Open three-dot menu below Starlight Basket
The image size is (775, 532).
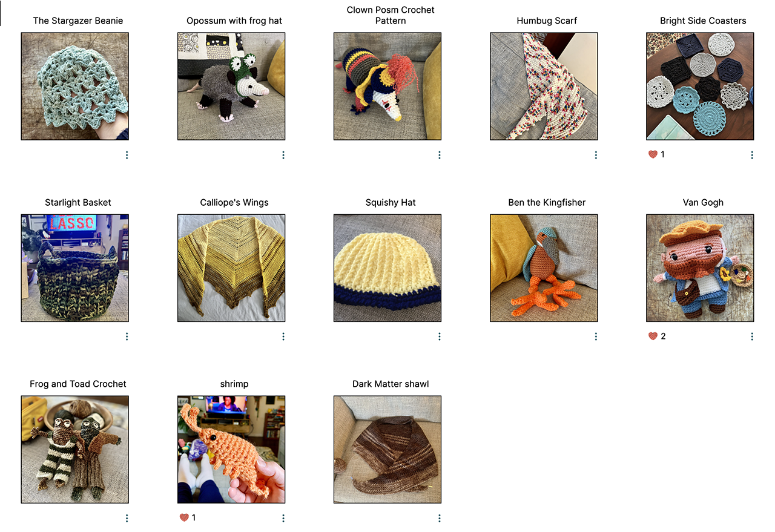pyautogui.click(x=127, y=337)
